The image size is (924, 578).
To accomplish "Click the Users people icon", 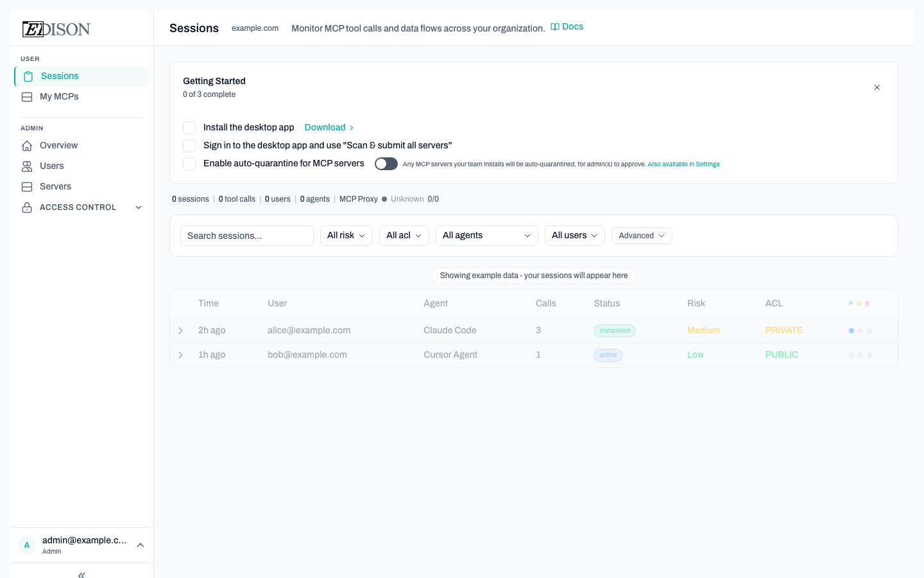I will tap(26, 166).
